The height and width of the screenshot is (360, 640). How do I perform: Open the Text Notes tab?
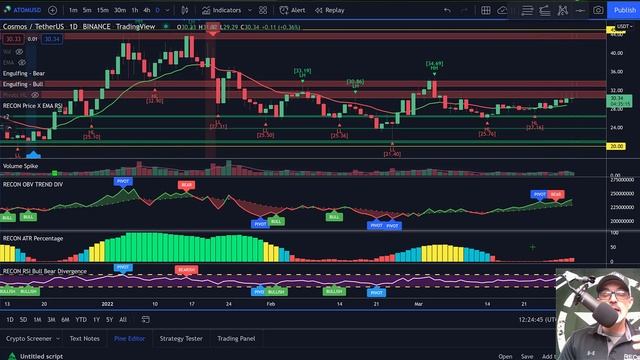tap(84, 339)
